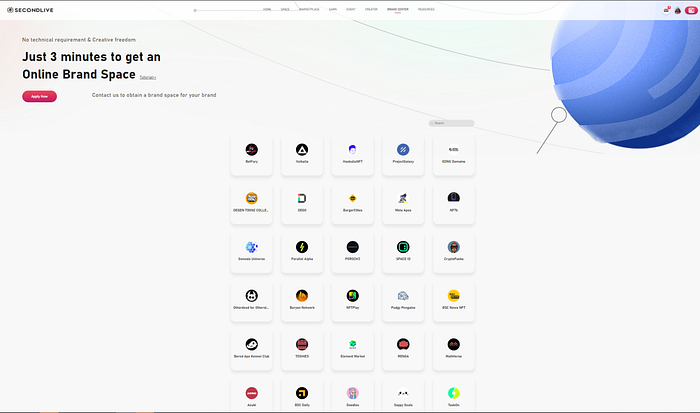Open the notification inbox icon in header
The height and width of the screenshot is (413, 700).
pos(666,10)
